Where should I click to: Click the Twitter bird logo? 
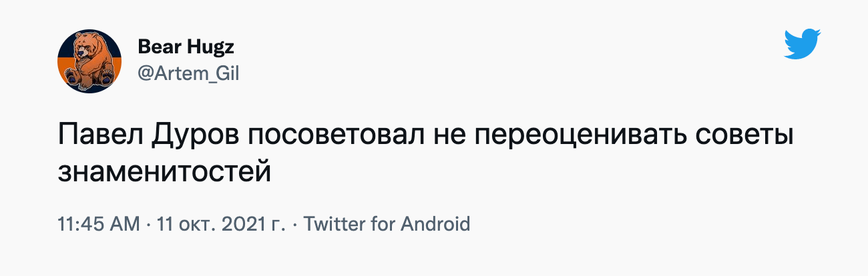tap(802, 44)
